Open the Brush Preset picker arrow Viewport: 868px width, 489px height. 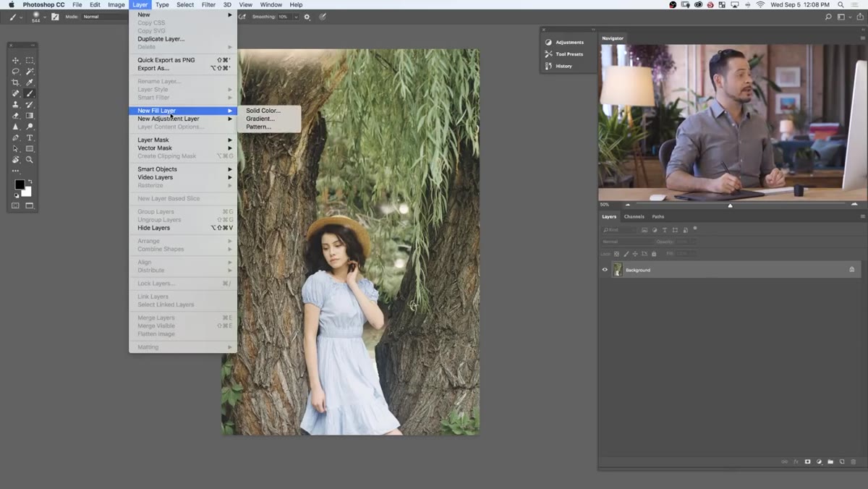(x=44, y=17)
